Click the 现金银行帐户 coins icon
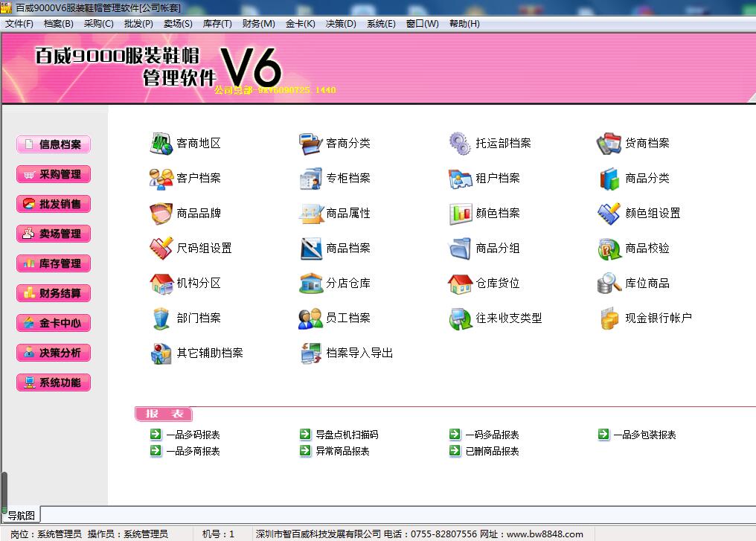The height and width of the screenshot is (541, 756). 609,318
